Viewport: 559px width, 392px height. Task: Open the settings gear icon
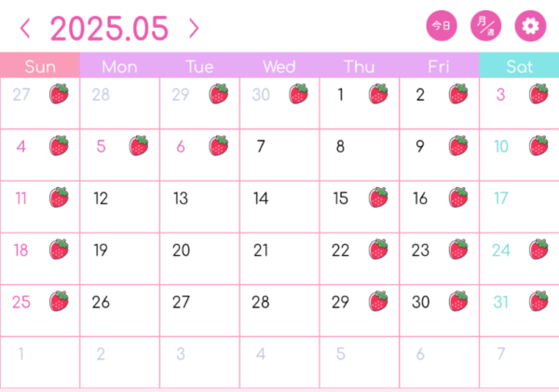click(x=530, y=26)
